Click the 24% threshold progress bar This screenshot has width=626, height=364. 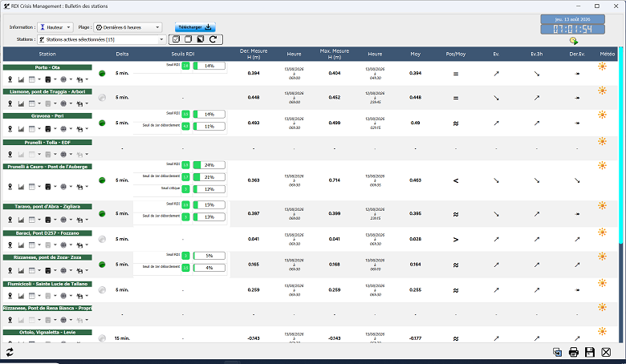209,165
